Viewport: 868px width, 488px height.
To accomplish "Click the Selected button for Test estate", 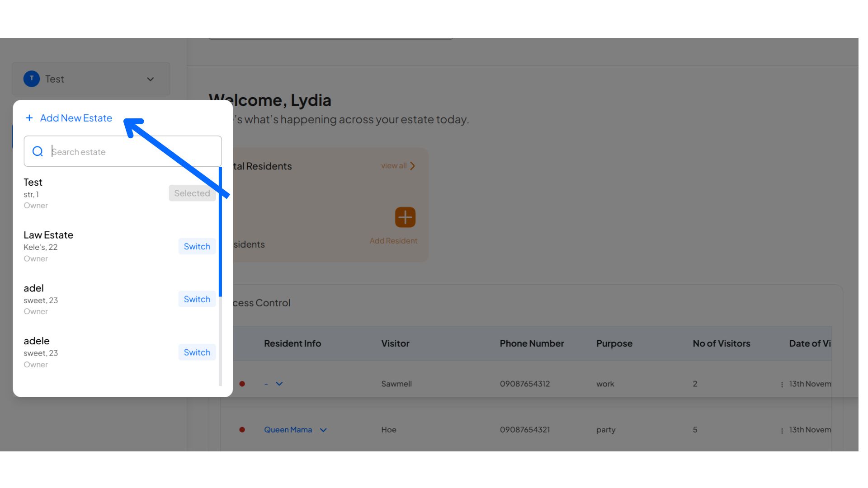I will 192,193.
